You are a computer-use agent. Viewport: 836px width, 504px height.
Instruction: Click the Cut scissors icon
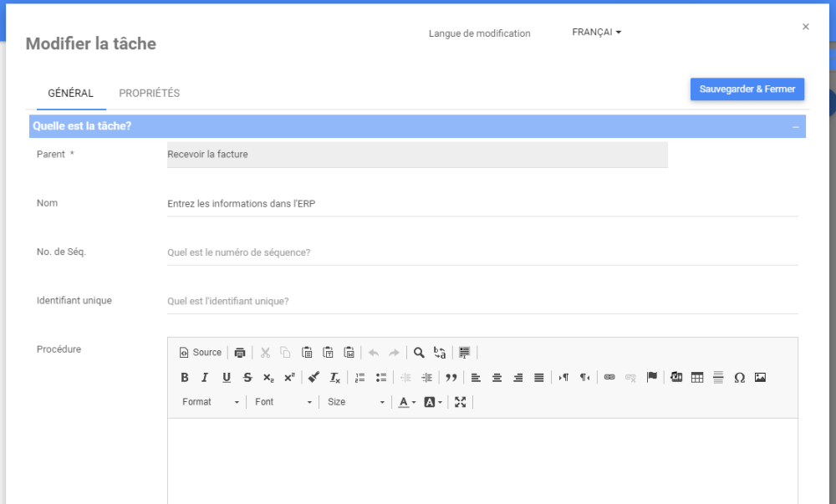tap(265, 352)
